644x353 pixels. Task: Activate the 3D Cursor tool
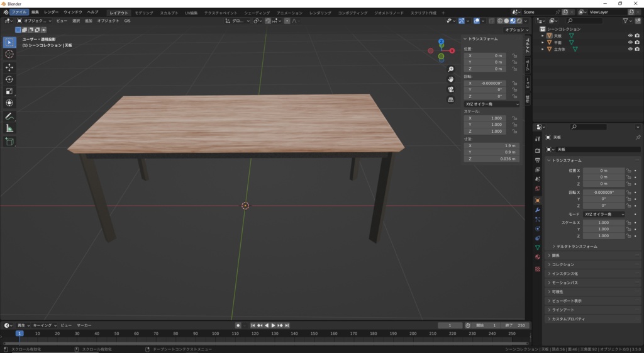(9, 54)
